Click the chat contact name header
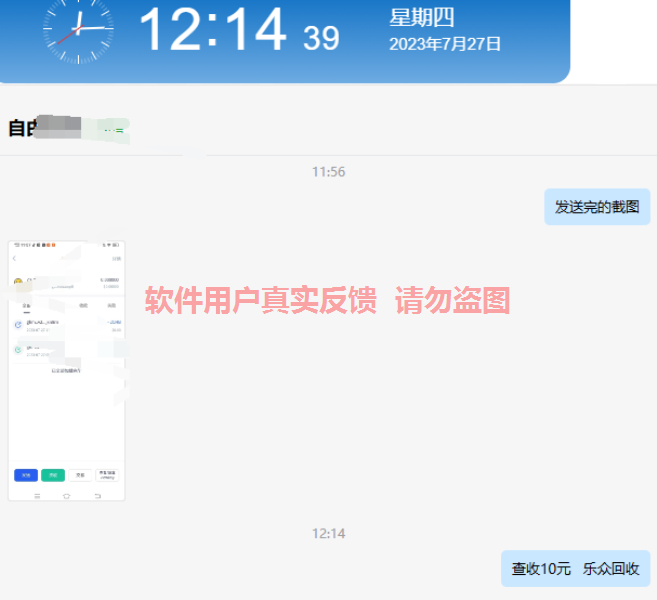The height and width of the screenshot is (600, 657). tap(65, 128)
